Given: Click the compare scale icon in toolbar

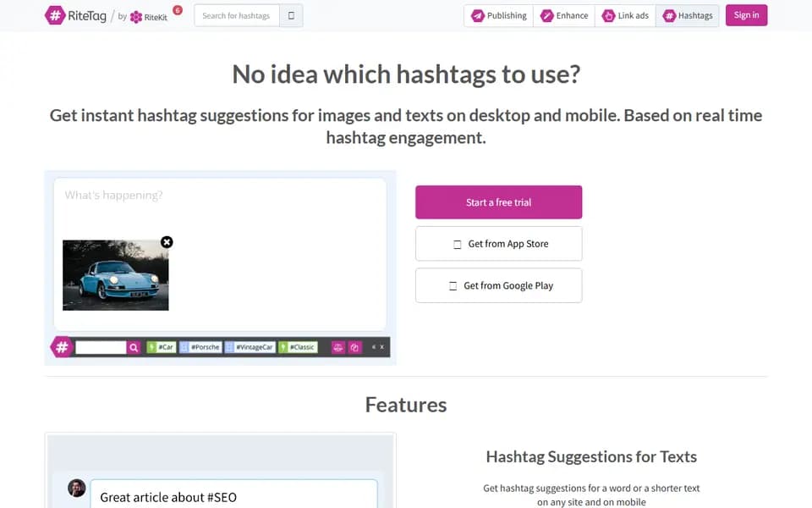Looking at the screenshot, I should [x=338, y=347].
